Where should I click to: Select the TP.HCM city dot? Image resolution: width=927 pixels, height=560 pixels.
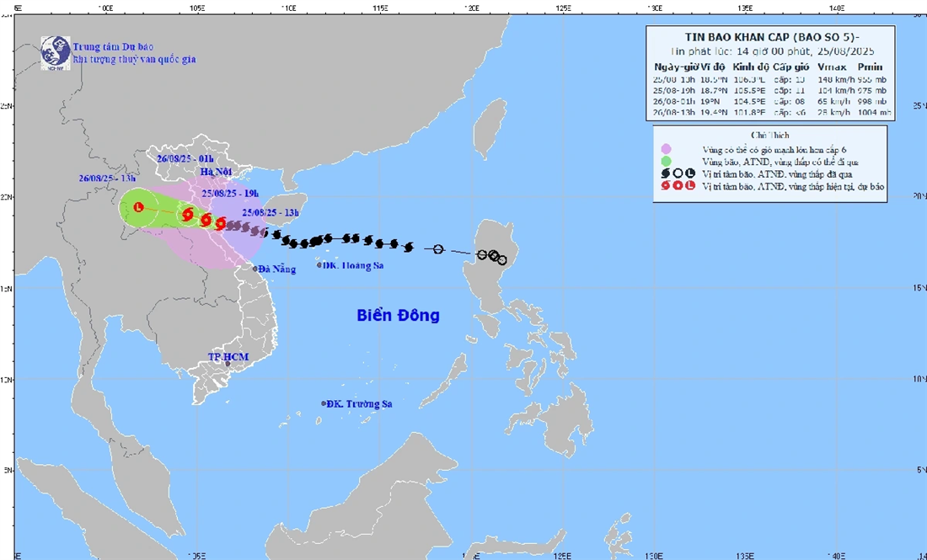click(228, 364)
